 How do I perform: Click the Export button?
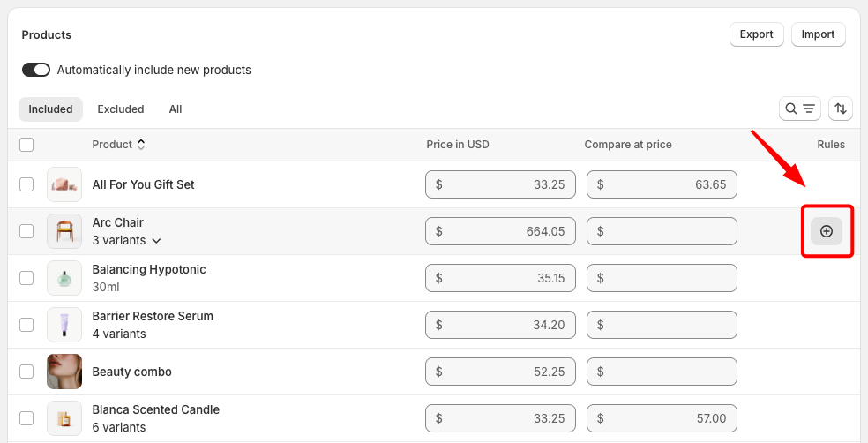756,34
